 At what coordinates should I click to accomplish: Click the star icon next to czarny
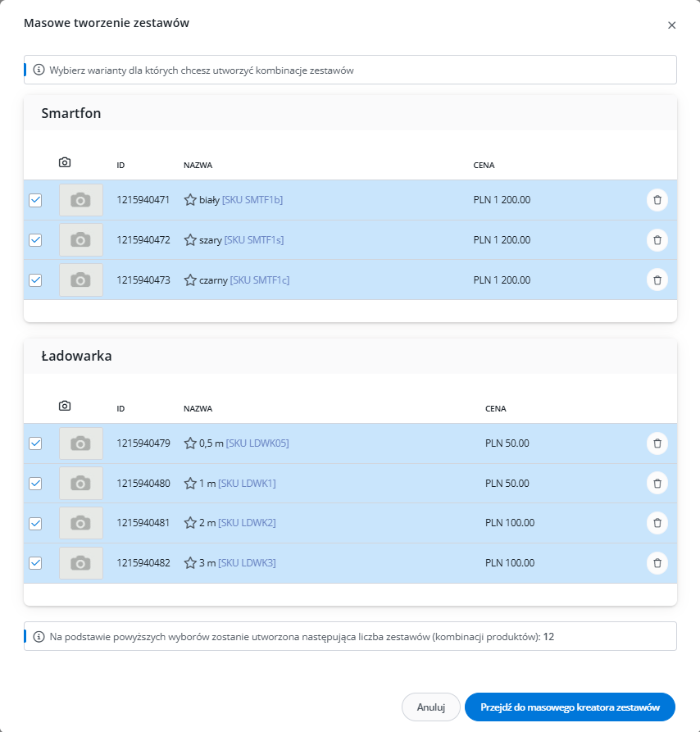tap(190, 280)
